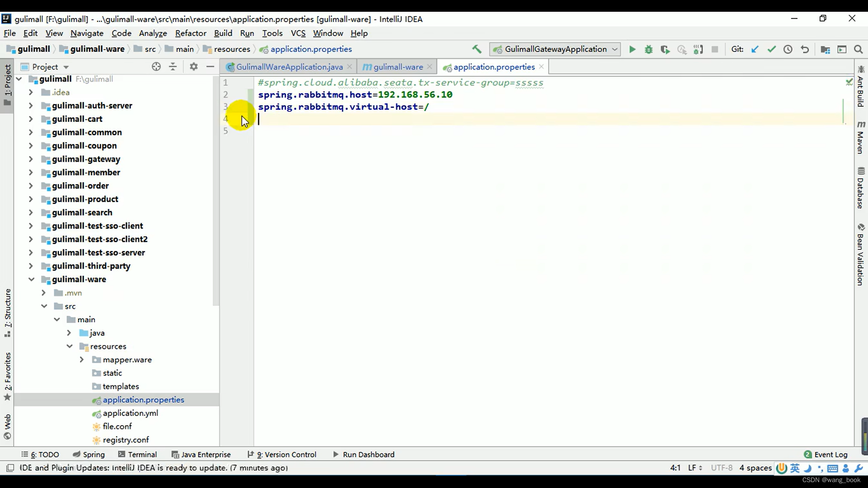
Task: Click the disabled Stop square icon
Action: (x=715, y=49)
